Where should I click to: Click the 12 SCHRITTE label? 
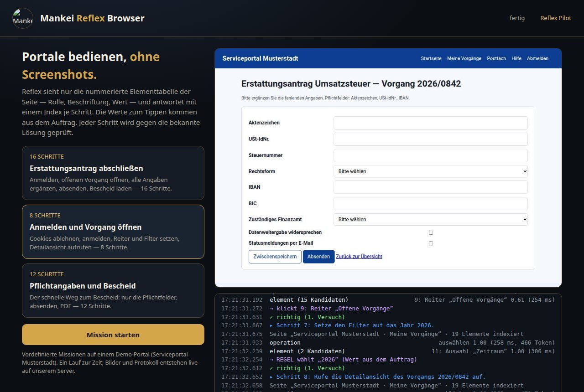(47, 274)
